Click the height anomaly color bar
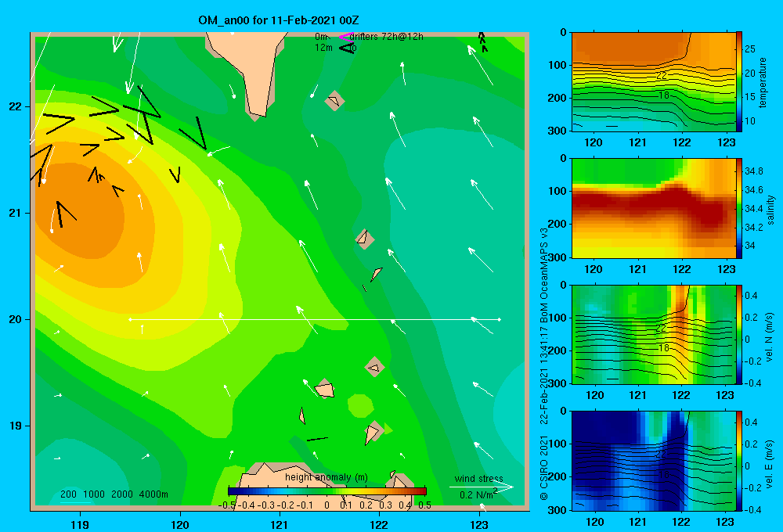Viewport: 783px width, 532px height. (x=327, y=491)
